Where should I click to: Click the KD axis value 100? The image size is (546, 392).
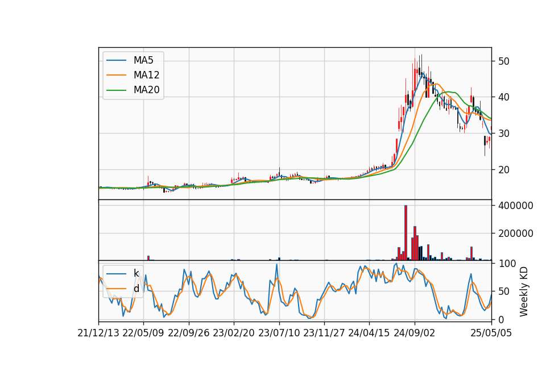click(x=507, y=264)
